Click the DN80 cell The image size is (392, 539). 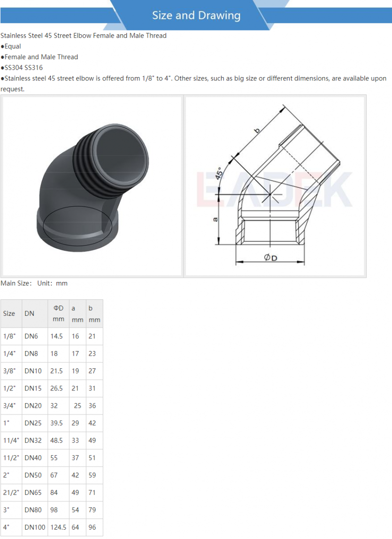coord(35,510)
